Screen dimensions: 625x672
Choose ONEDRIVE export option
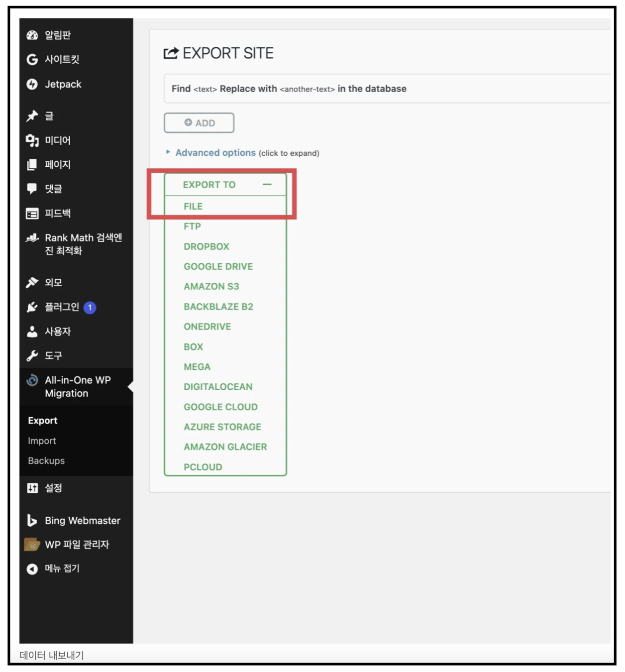pos(208,327)
